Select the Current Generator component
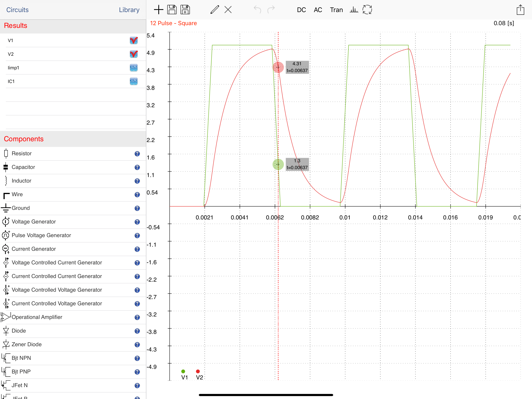The image size is (532, 399). point(73,249)
